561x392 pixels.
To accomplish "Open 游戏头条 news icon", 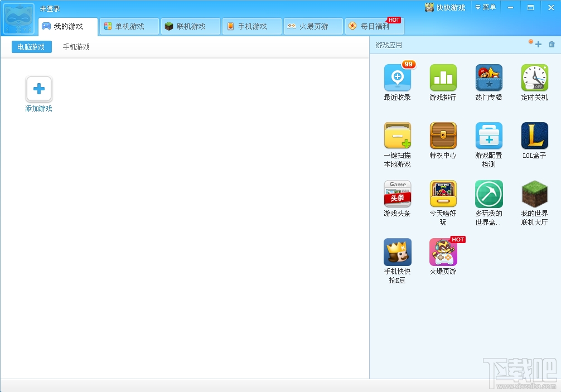I will coord(398,193).
